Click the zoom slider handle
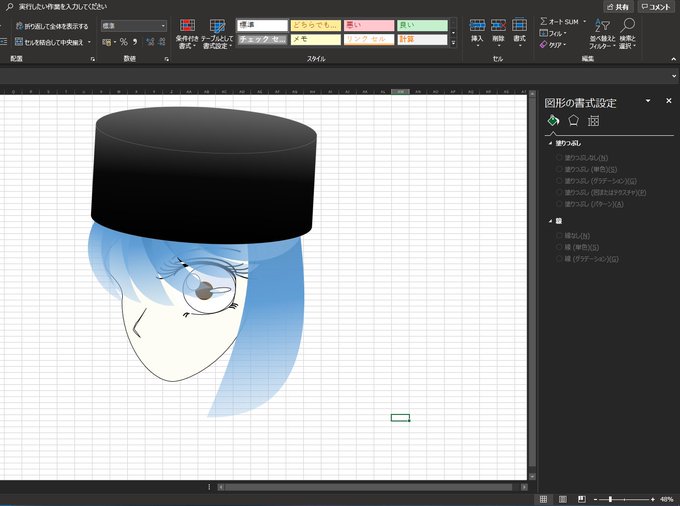The image size is (680, 506). (610, 499)
